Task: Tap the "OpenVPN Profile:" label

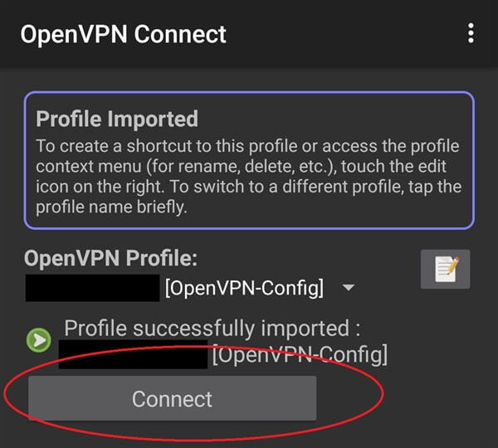Action: click(111, 258)
